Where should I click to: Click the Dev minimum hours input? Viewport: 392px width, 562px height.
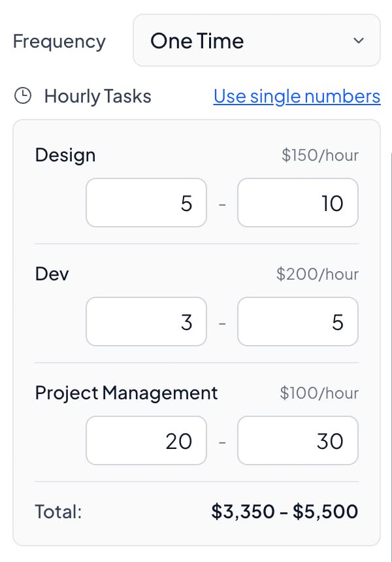146,322
